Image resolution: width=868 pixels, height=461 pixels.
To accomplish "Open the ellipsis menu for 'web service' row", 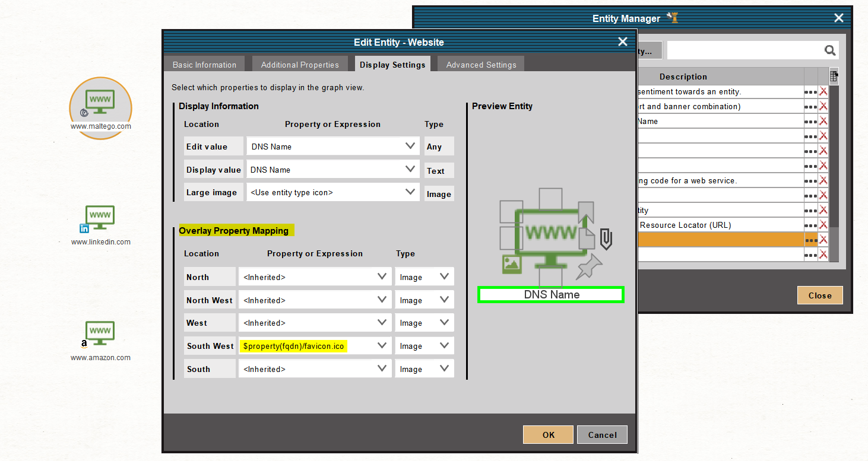I will (810, 181).
